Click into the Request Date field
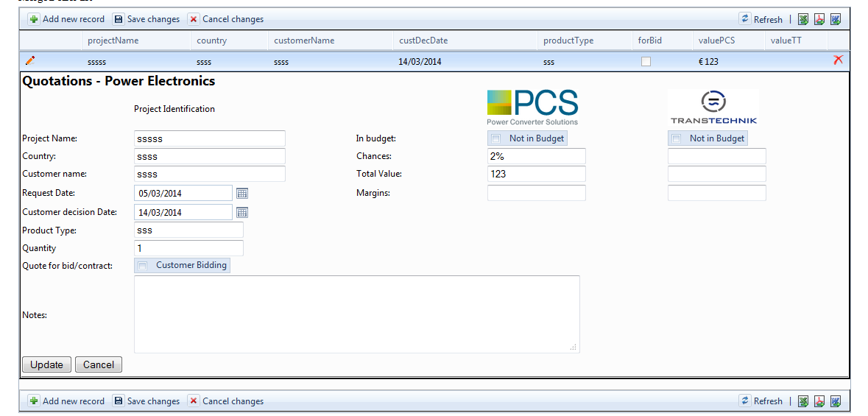This screenshot has height=416, width=868. (x=183, y=194)
